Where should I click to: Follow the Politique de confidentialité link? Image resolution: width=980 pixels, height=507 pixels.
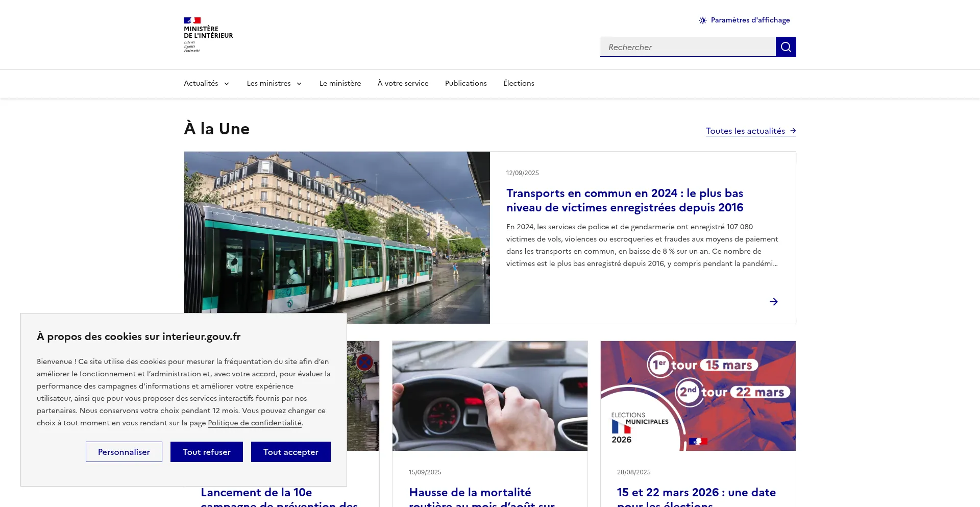254,423
